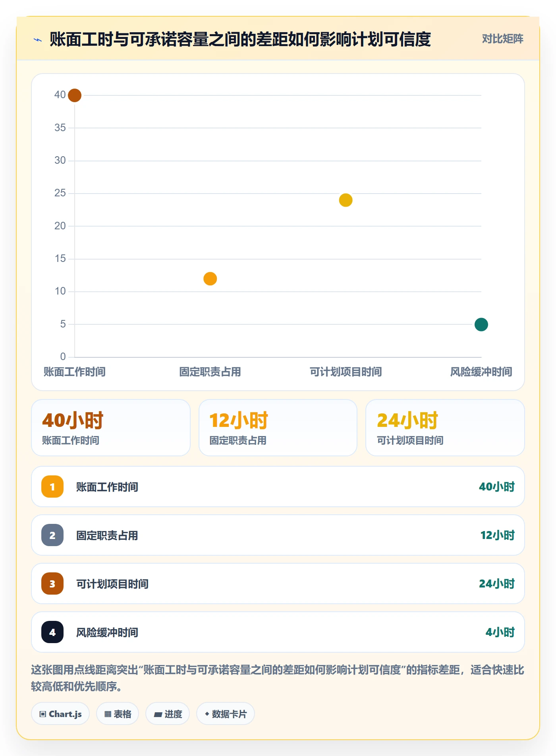Click the 表格 tag chip
The image size is (556, 756).
click(x=118, y=714)
